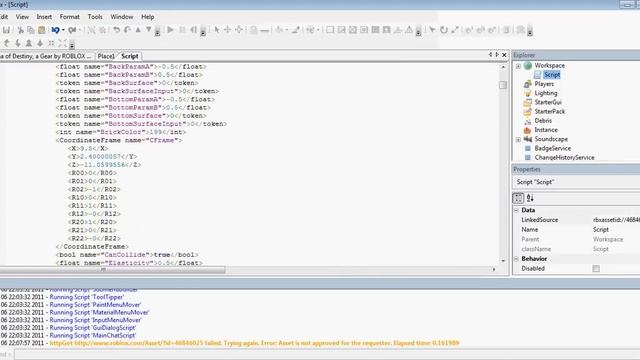Screen dimensions: 640x360
Task: Toggle the Disabled checkbox under Behavior
Action: pyautogui.click(x=596, y=269)
